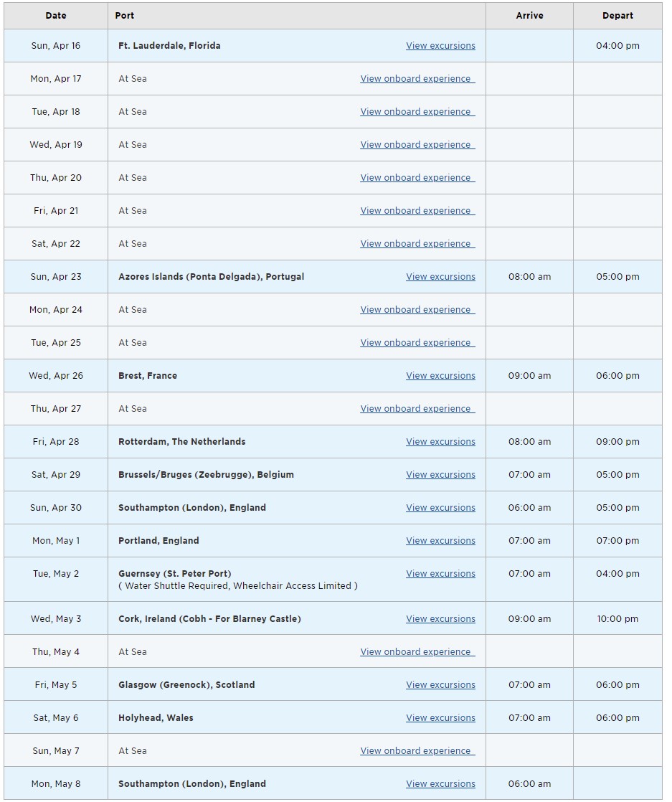672x802 pixels.
Task: View excursions for Glasgow (Greenock), Scotland
Action: (x=440, y=685)
